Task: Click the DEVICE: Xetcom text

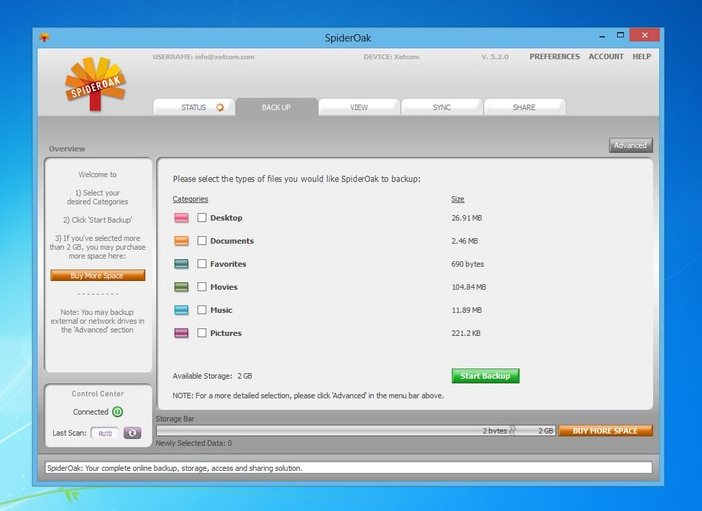Action: point(391,57)
